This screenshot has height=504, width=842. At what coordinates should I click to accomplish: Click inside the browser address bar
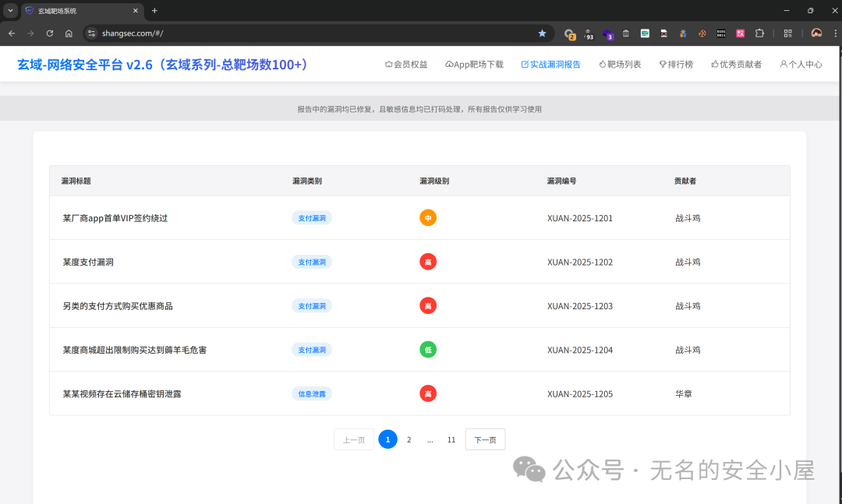[234, 33]
